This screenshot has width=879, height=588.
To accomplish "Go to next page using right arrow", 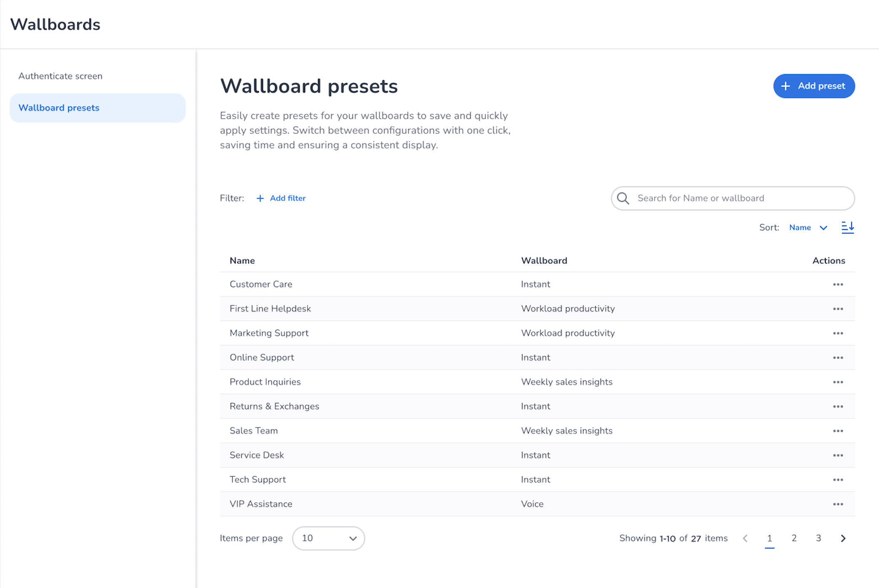I will point(843,538).
